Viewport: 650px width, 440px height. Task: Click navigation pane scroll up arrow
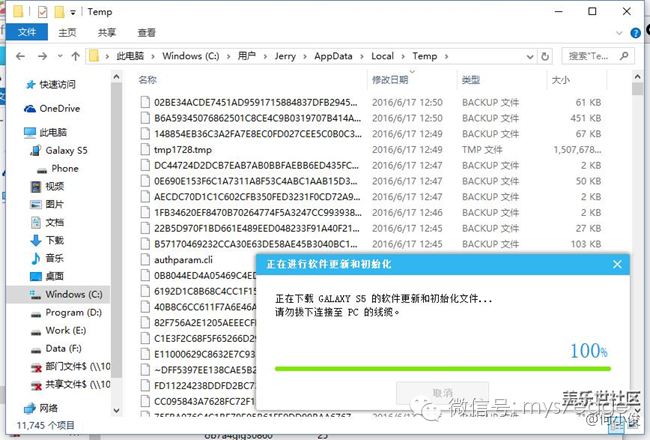coord(116,77)
